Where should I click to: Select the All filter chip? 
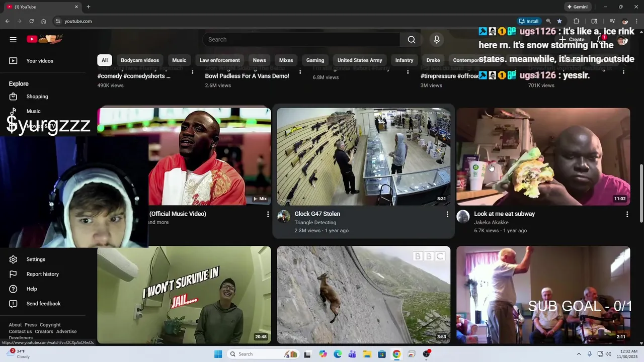(x=105, y=60)
